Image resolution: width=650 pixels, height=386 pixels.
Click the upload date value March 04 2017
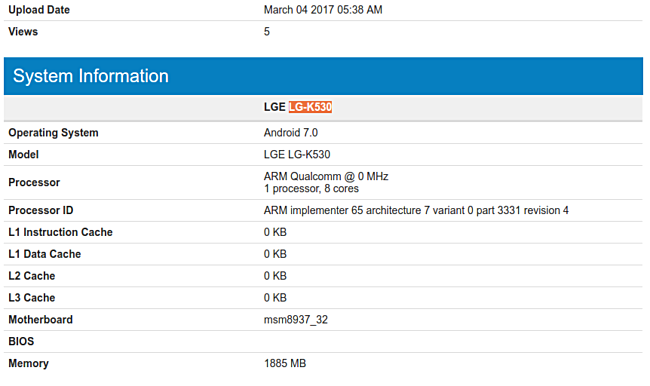(x=323, y=10)
